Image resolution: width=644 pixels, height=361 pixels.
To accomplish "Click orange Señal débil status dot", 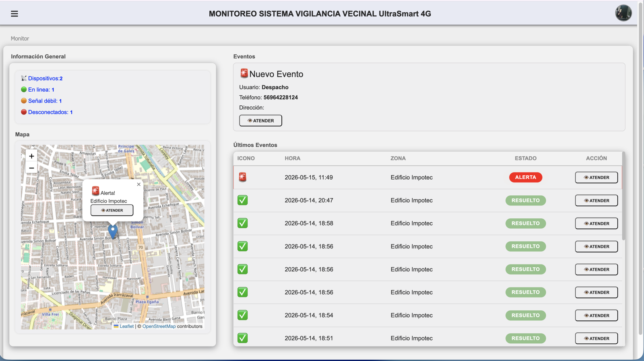I will [24, 101].
